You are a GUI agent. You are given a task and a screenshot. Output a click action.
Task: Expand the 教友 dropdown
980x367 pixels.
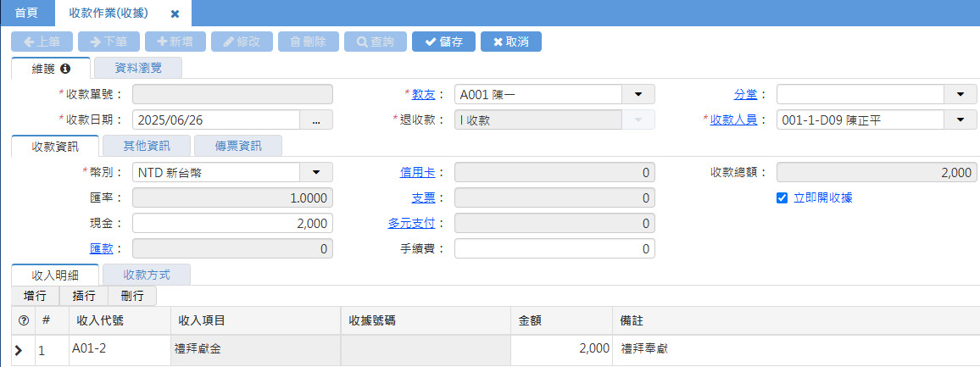[638, 94]
